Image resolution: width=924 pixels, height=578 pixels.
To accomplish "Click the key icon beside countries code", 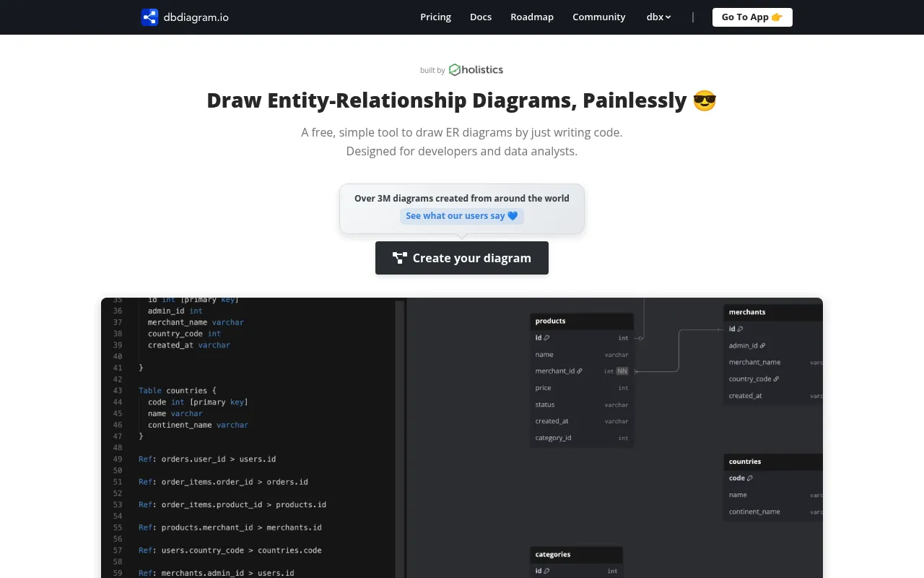I will [750, 478].
